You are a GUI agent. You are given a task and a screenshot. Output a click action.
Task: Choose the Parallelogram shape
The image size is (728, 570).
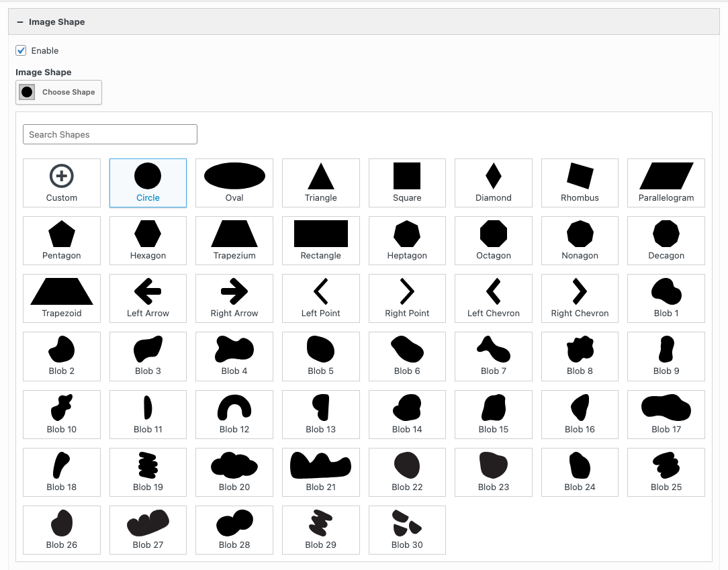(x=666, y=183)
